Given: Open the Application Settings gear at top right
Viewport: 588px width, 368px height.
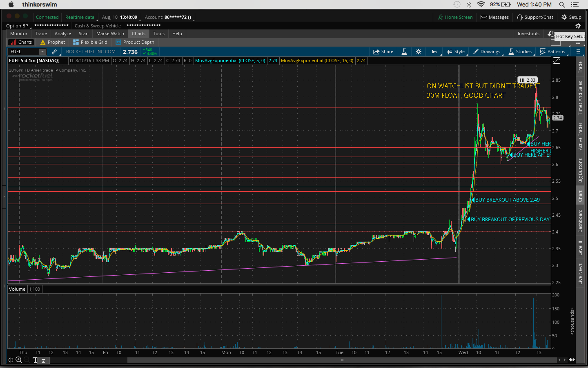Looking at the screenshot, I should (x=578, y=26).
